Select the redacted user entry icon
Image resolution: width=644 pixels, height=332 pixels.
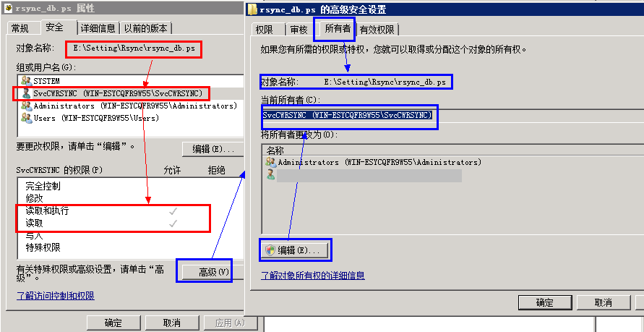pos(271,174)
